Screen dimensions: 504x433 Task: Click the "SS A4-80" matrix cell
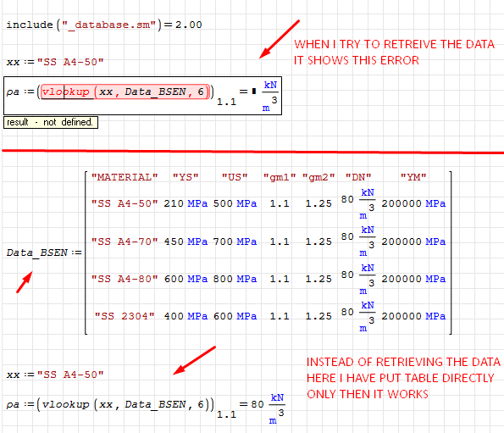tap(125, 279)
